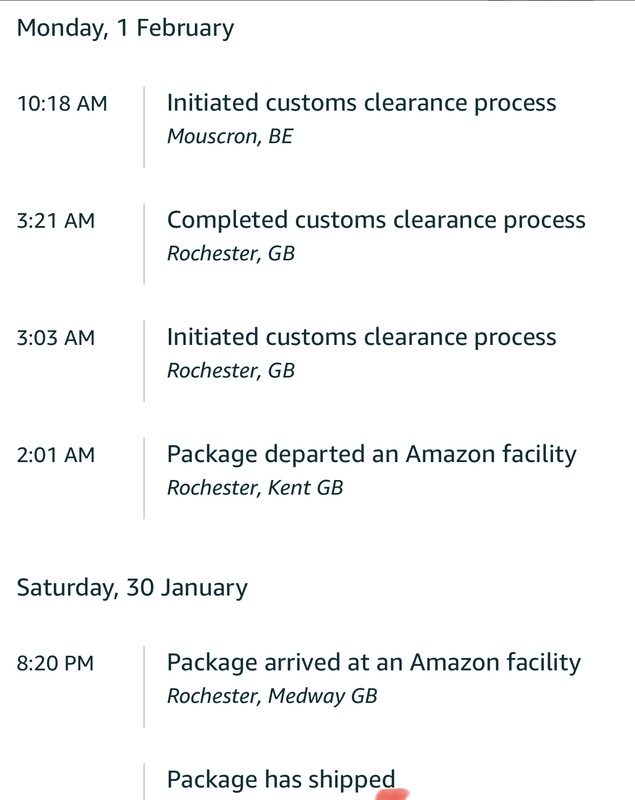Open Package departed an Amazon facility entry
Screen dimensions: 635x800
[371, 454]
